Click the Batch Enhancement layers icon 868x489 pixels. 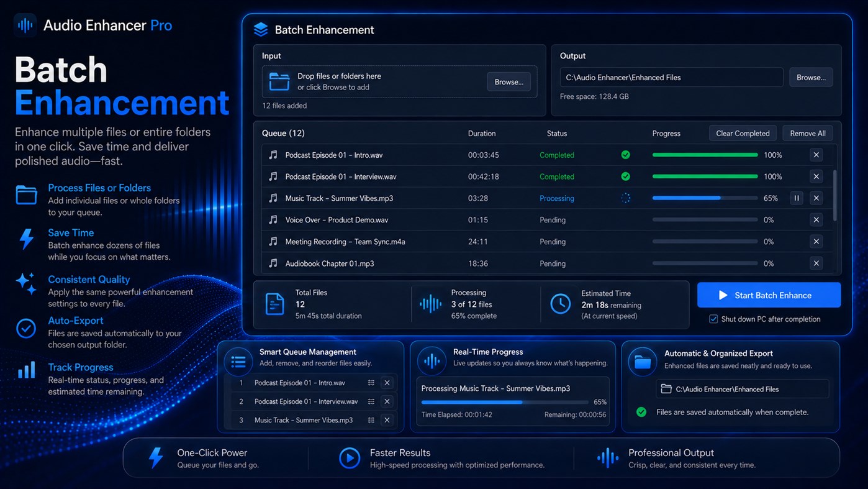pyautogui.click(x=261, y=29)
